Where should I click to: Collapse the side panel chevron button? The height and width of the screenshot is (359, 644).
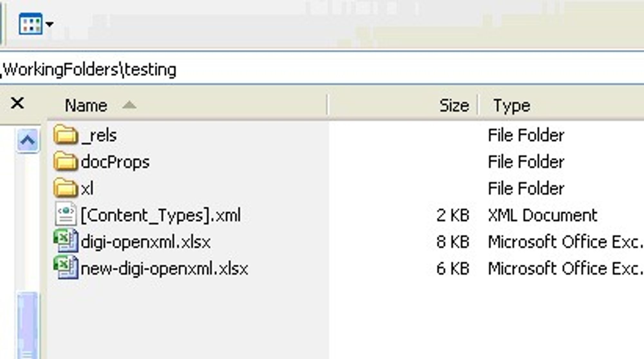click(x=28, y=140)
